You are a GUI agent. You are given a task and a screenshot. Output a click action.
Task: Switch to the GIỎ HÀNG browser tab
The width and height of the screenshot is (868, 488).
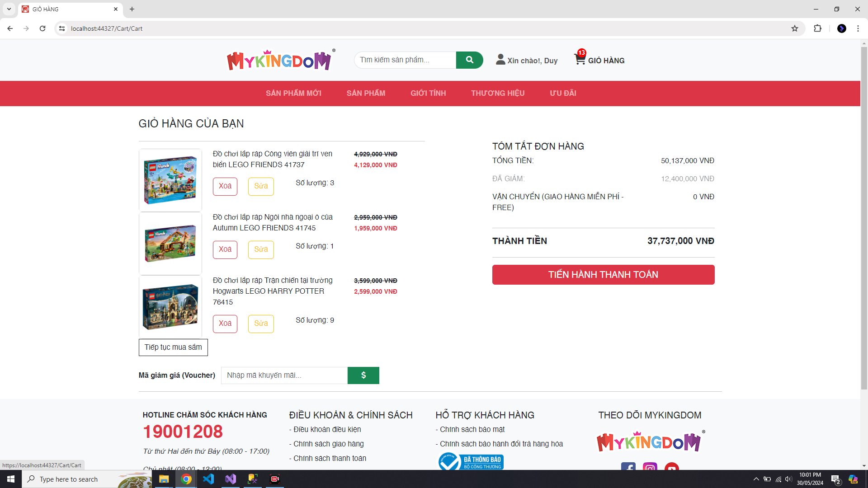70,9
